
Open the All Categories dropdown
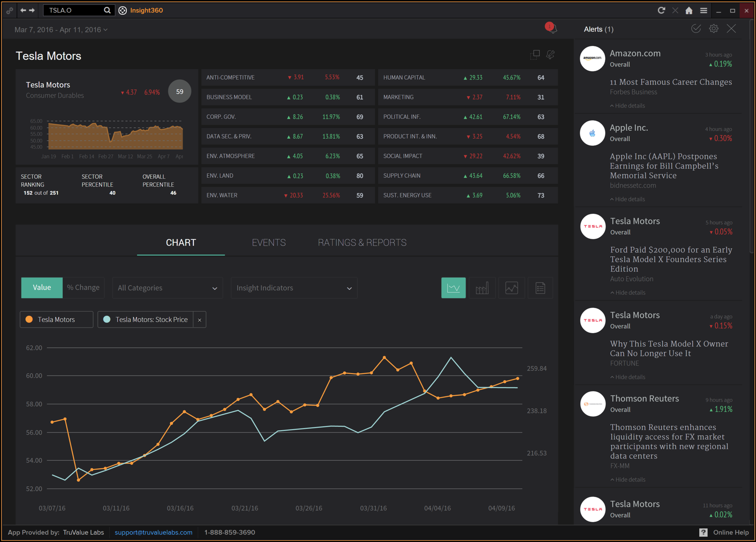[167, 288]
